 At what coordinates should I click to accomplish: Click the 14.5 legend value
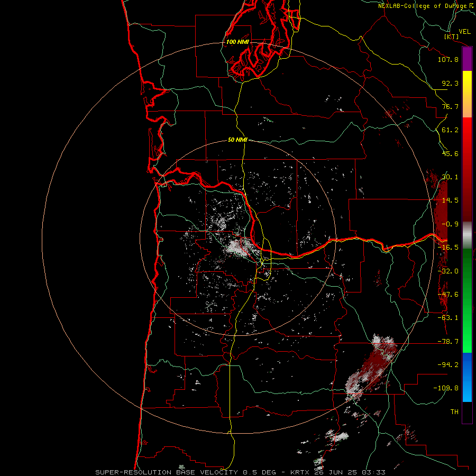(x=450, y=200)
